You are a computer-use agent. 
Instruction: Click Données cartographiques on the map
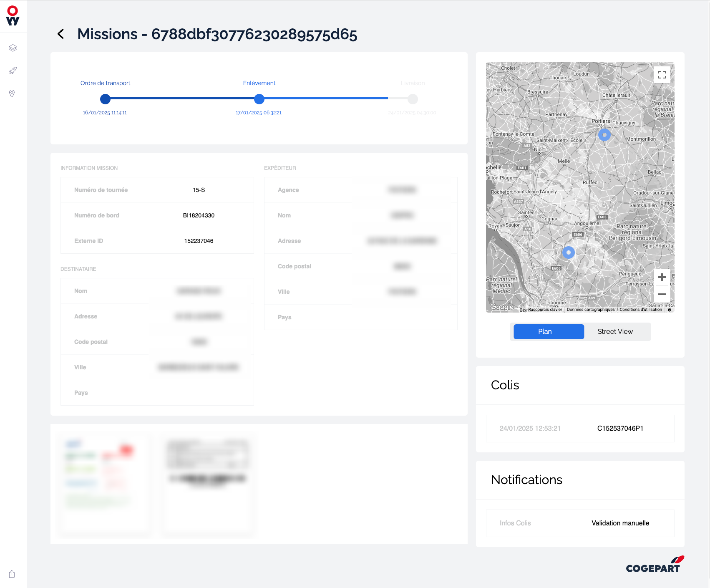coord(591,310)
